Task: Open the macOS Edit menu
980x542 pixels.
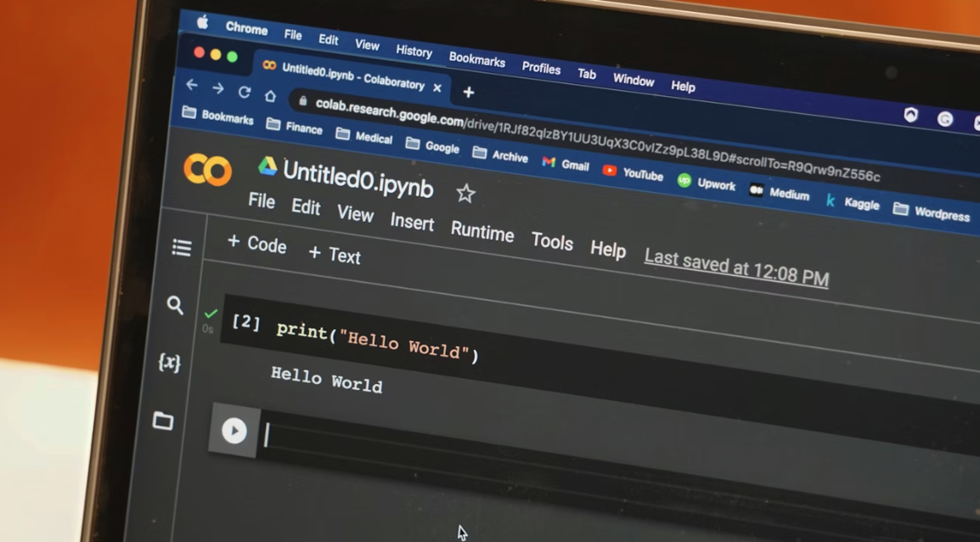Action: pyautogui.click(x=328, y=40)
